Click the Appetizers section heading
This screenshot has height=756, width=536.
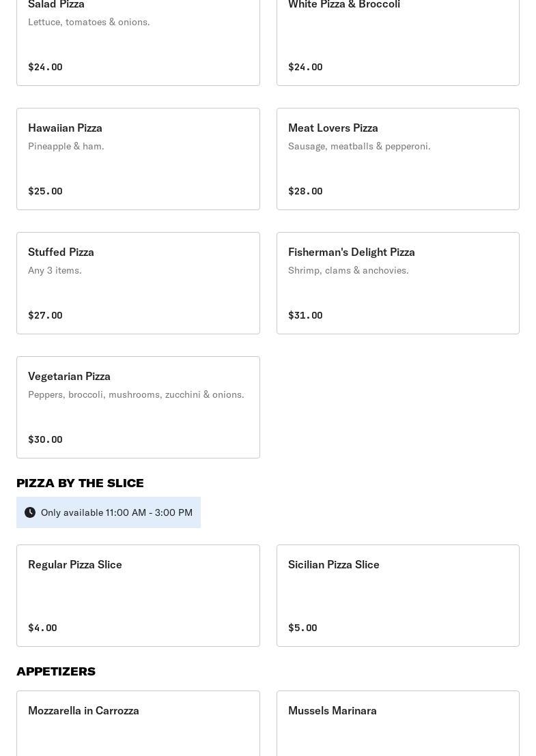(56, 671)
